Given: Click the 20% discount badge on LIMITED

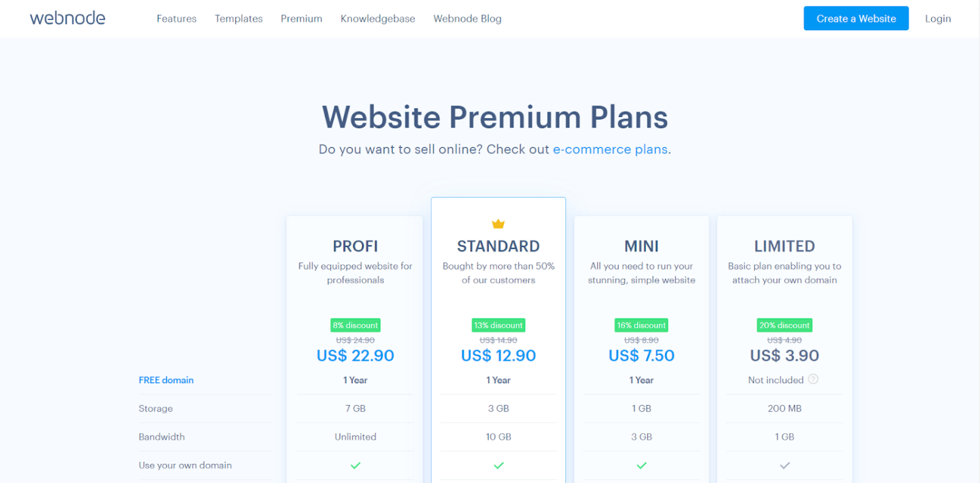Looking at the screenshot, I should (784, 325).
